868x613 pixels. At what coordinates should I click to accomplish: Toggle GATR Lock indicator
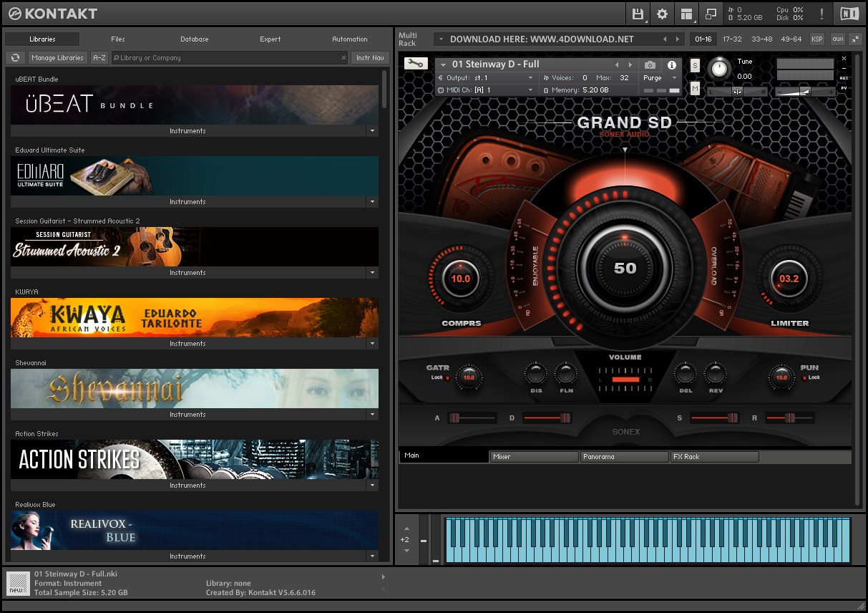pos(448,377)
